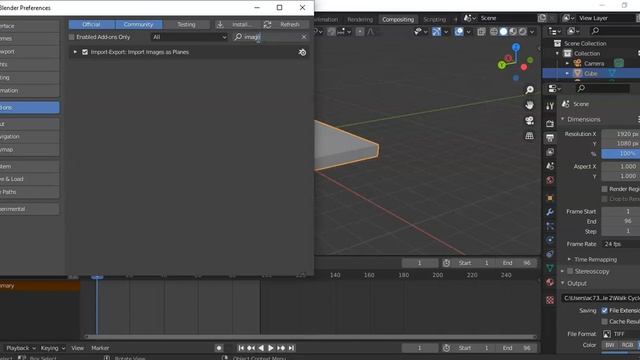Screen dimensions: 640x360
Task: Open the Particles properties tab icon
Action: (x=550, y=226)
